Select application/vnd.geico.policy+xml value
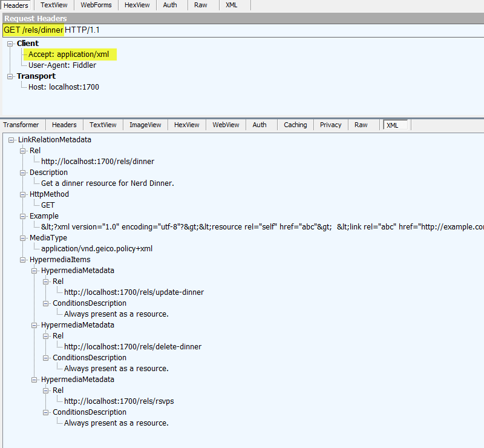Screen dimensions: 484x448 (97, 249)
